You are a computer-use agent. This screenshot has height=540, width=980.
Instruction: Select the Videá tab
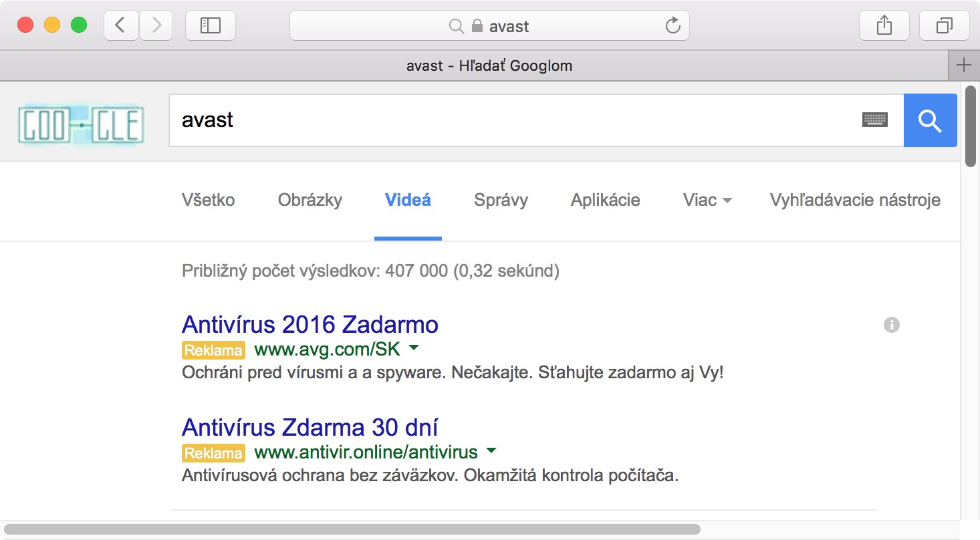tap(408, 200)
